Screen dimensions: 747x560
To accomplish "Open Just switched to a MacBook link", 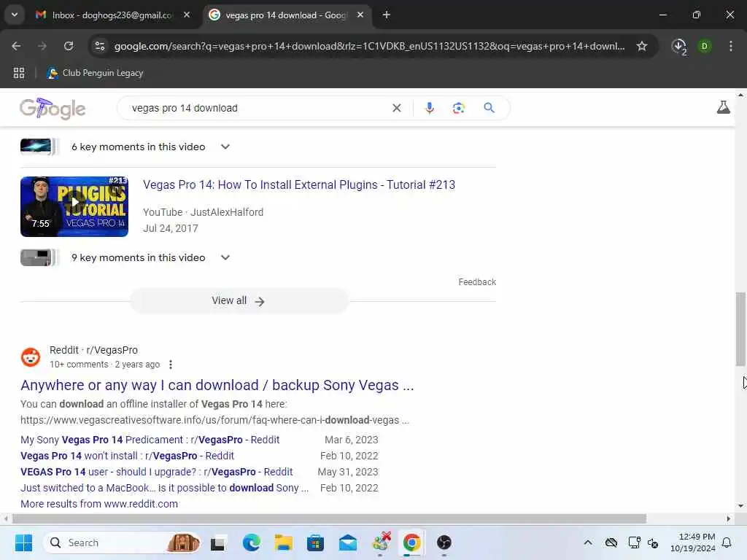I will (x=164, y=488).
